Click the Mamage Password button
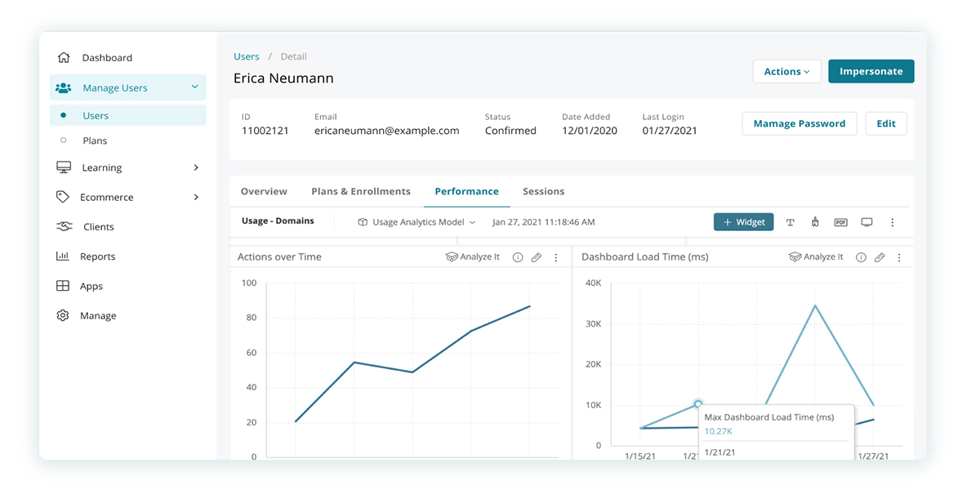 tap(800, 123)
